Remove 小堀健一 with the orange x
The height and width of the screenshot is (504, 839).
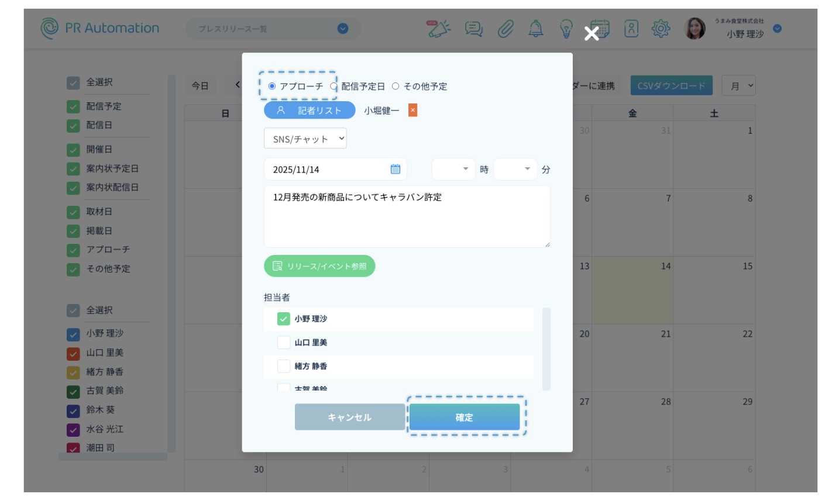[412, 110]
